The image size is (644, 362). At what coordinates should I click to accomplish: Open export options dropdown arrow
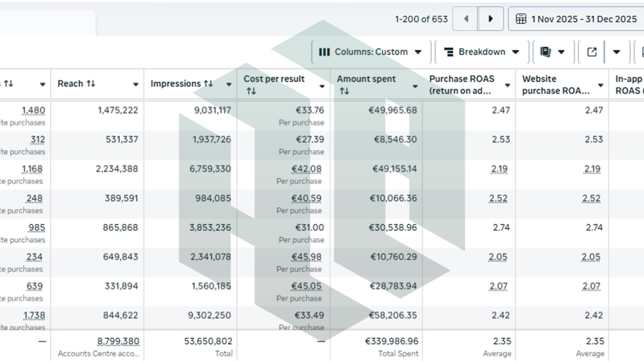click(616, 52)
